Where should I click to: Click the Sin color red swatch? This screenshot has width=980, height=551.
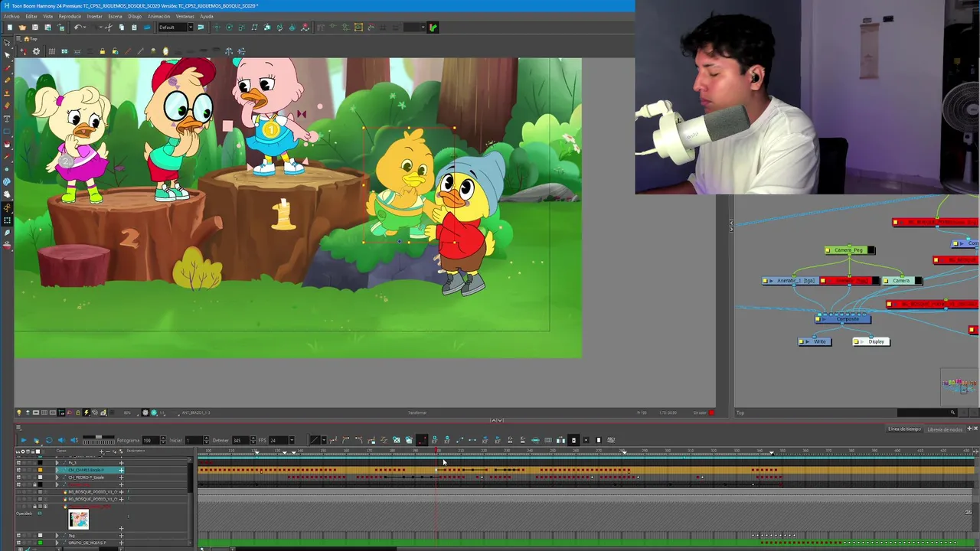point(711,412)
